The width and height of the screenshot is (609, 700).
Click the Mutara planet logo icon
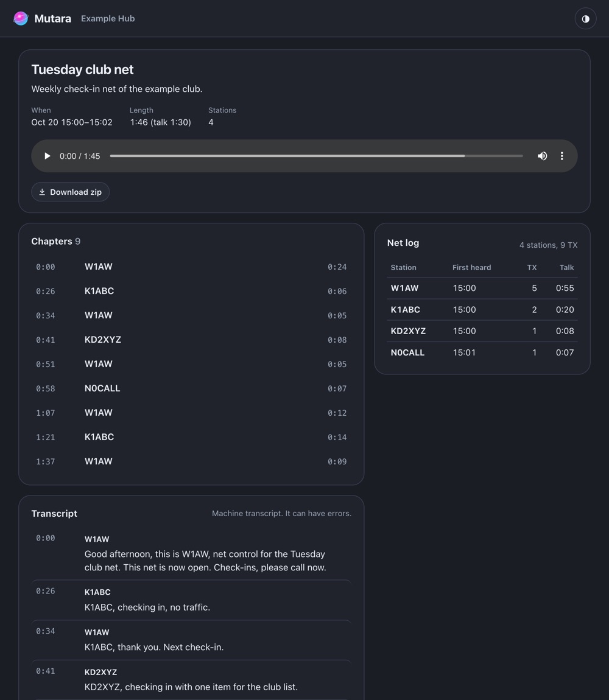tap(21, 18)
